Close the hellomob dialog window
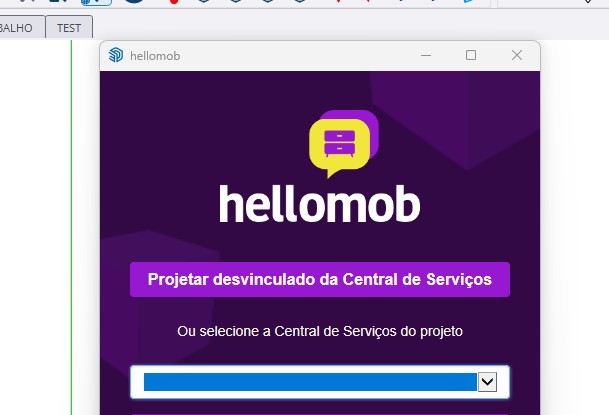Image resolution: width=609 pixels, height=415 pixels. point(517,55)
